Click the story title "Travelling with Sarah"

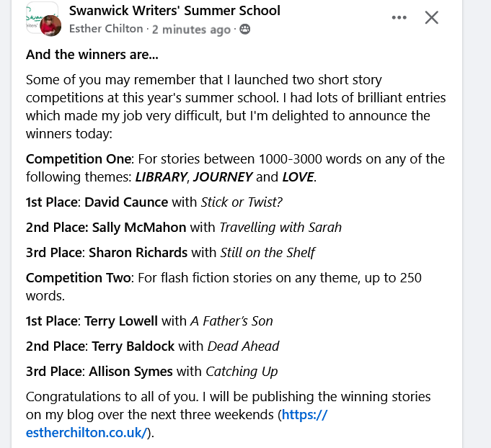click(x=280, y=228)
